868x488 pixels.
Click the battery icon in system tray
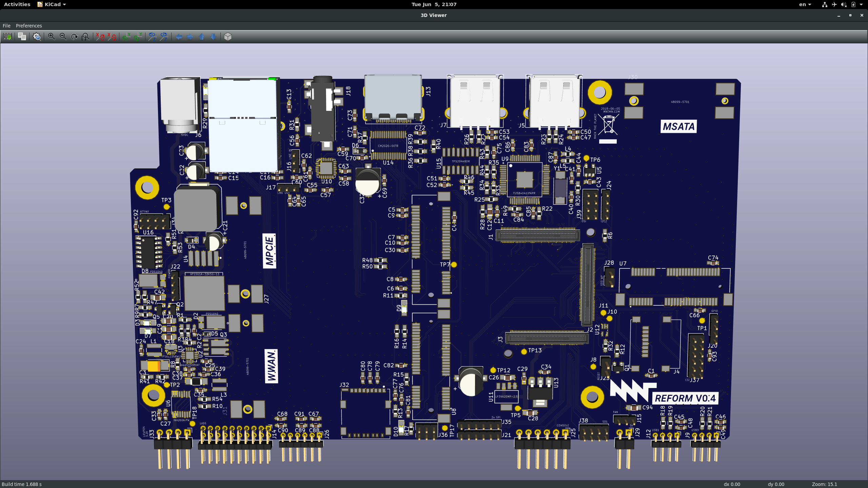tap(853, 4)
